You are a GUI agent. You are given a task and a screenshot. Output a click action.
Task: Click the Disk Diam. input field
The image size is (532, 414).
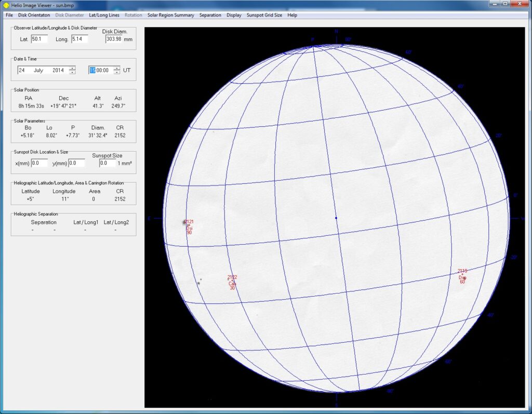coord(114,39)
